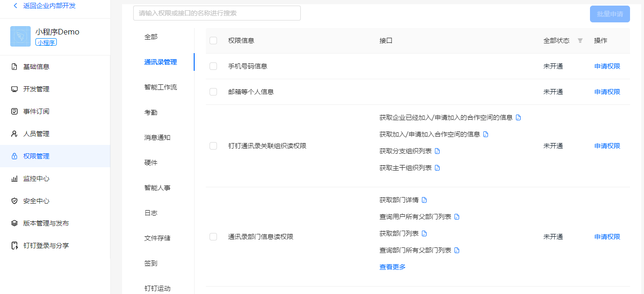Open doc icon beside 查询用户所有父部门列表

pyautogui.click(x=457, y=217)
